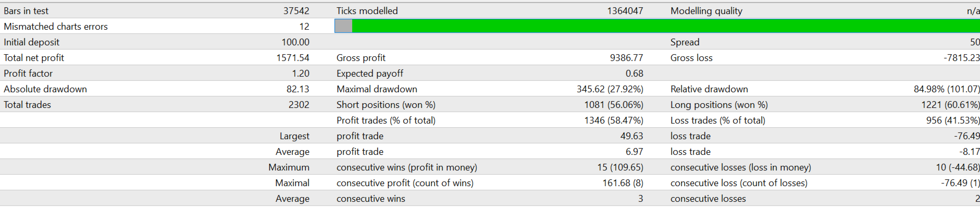
Task: Click the Gross loss value -7815.23
Action: point(962,58)
